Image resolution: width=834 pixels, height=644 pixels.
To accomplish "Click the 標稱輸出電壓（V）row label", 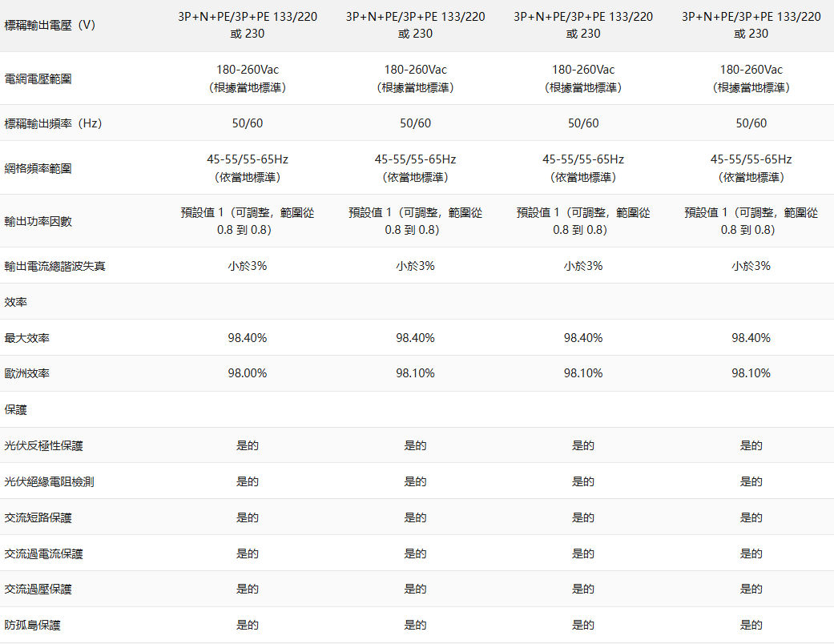I will click(50, 25).
